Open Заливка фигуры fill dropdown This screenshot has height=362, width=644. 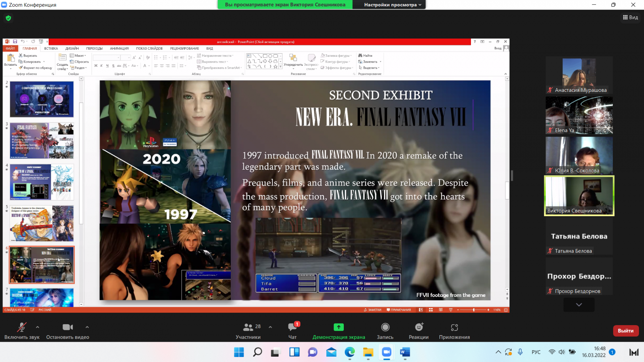coord(336,55)
